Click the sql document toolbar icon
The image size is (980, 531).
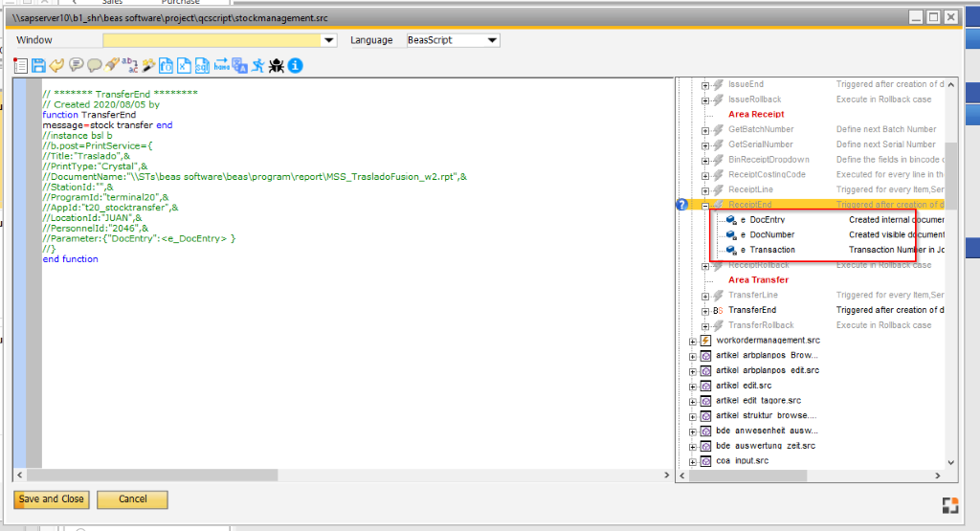(x=202, y=66)
